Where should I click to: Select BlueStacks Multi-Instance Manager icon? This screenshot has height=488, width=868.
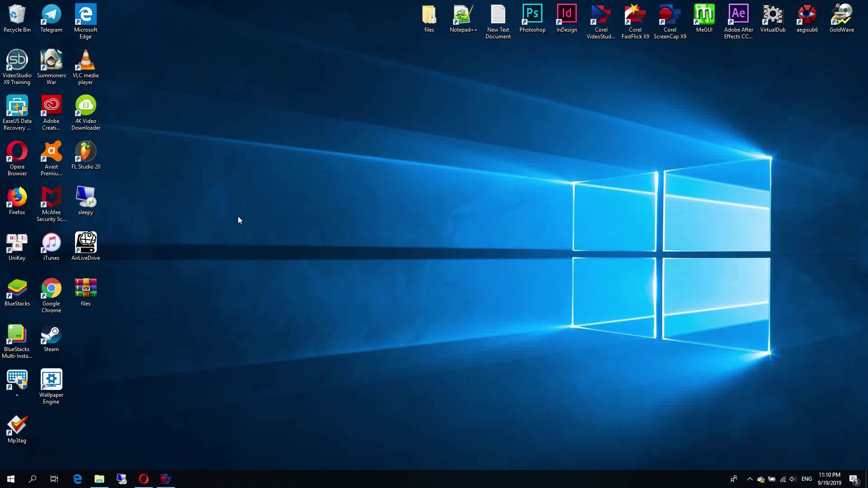click(17, 341)
